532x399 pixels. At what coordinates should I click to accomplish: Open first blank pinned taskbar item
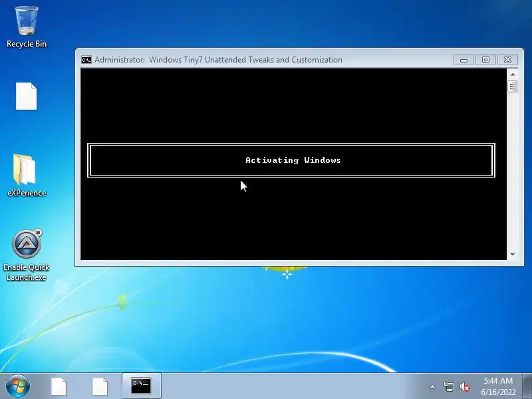59,386
